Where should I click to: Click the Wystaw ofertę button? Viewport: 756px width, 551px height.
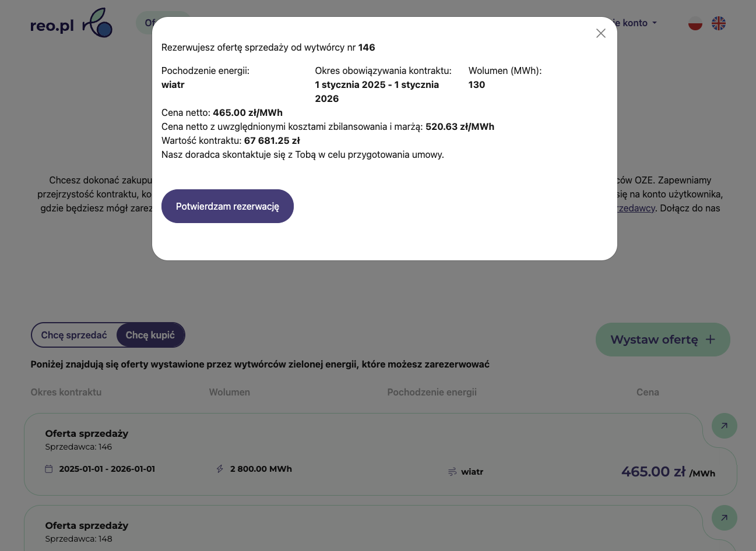662,340
